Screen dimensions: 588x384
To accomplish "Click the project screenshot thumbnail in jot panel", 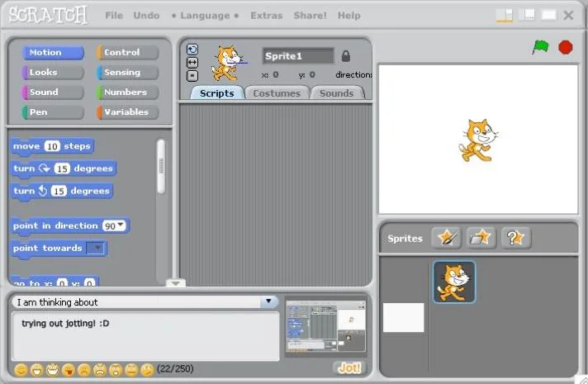I will [x=326, y=325].
